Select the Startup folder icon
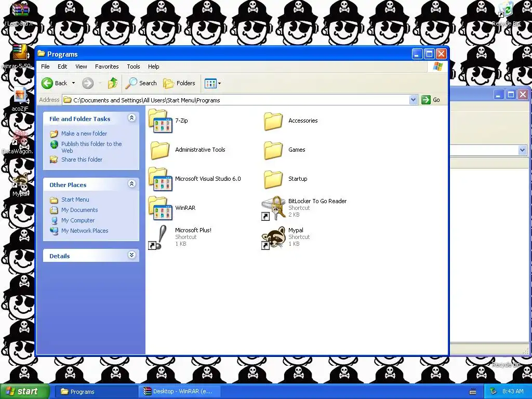 click(x=273, y=179)
